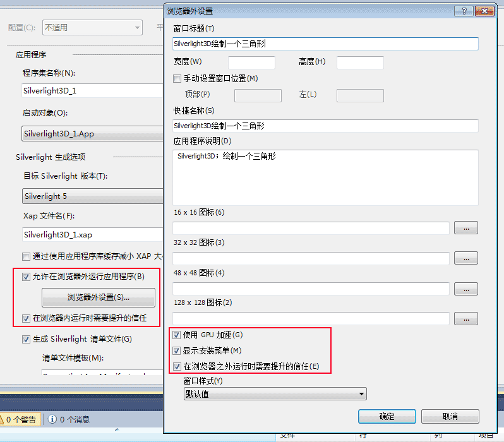Click the 窗口标题 text field
The height and width of the screenshot is (442, 504).
[325, 44]
